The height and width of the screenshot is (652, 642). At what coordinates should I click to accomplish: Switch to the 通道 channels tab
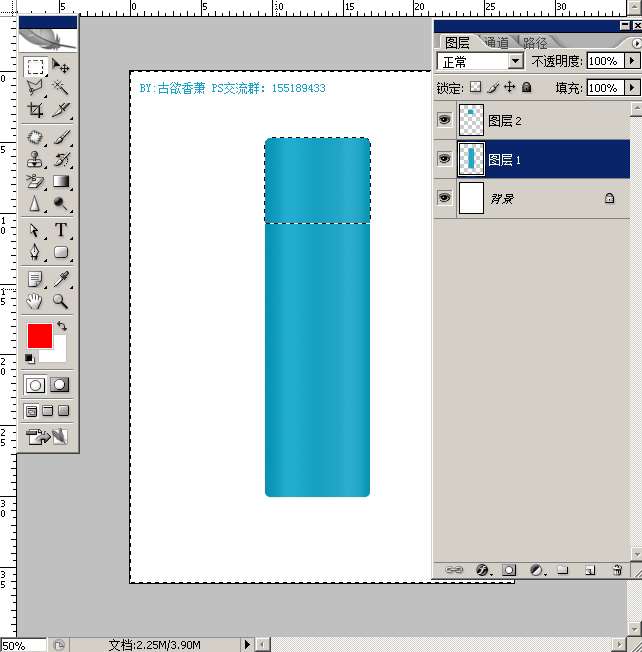[x=496, y=43]
